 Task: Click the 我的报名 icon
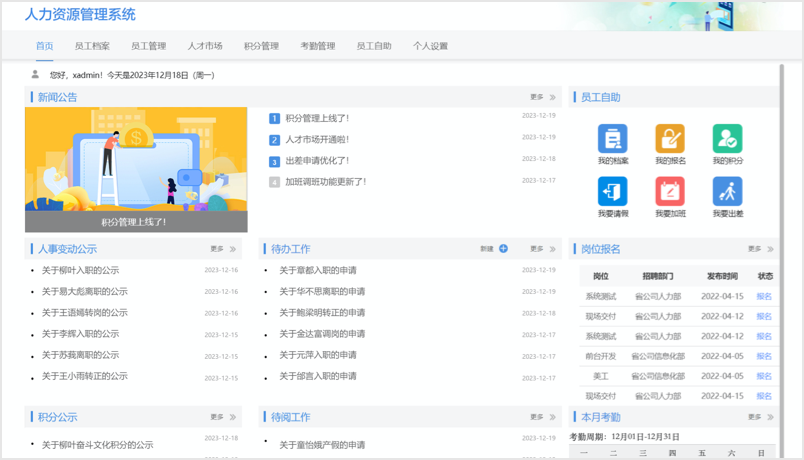pos(670,139)
